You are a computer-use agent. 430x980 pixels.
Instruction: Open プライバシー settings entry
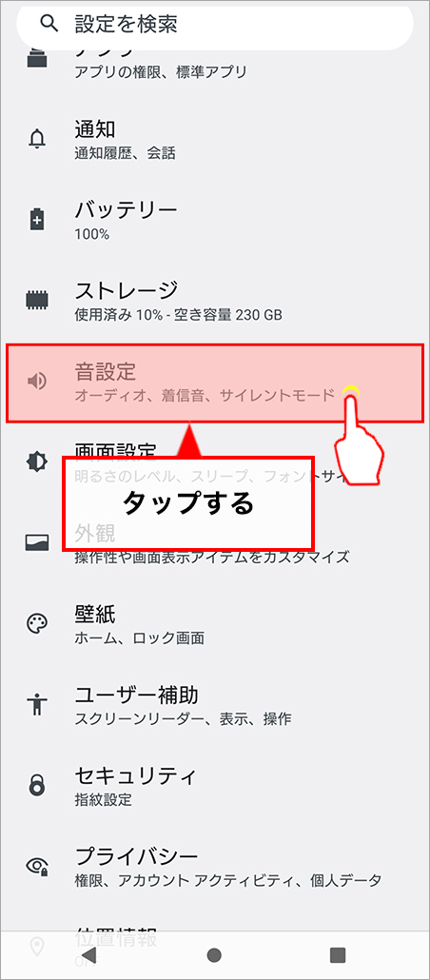point(215,866)
